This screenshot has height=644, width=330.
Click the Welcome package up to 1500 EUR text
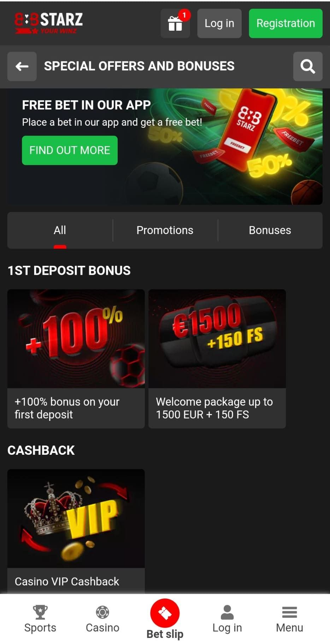214,408
